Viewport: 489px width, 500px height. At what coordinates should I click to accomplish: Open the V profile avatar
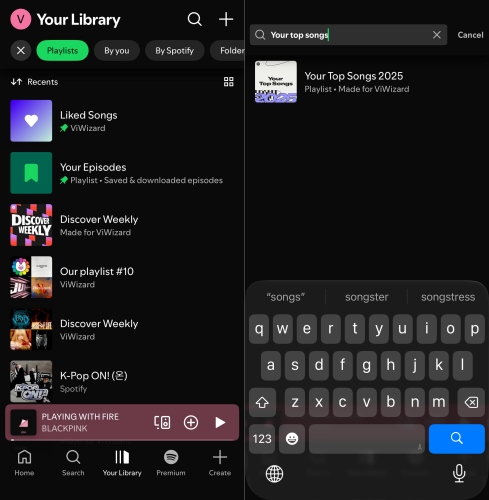coord(21,19)
